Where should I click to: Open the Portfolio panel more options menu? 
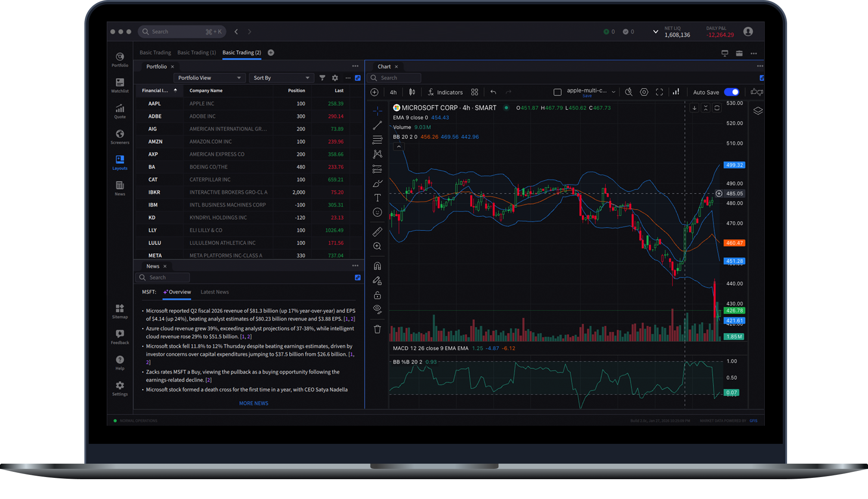[355, 66]
